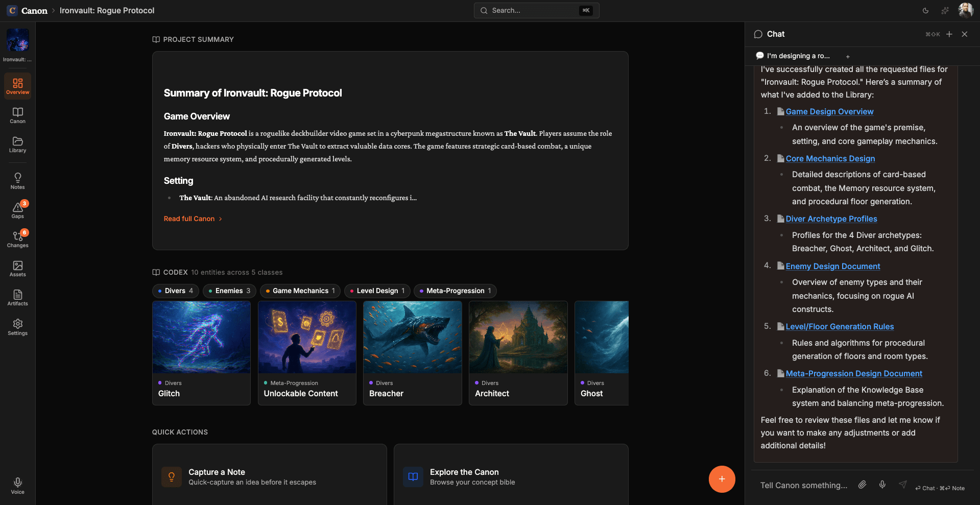Open the Glitch entity card

coord(201,353)
